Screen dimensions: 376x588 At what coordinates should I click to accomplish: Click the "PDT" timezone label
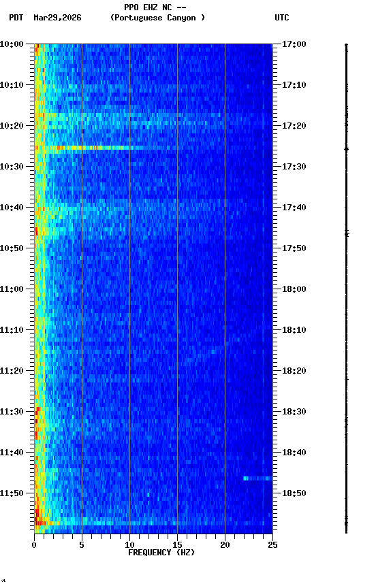tap(16, 18)
